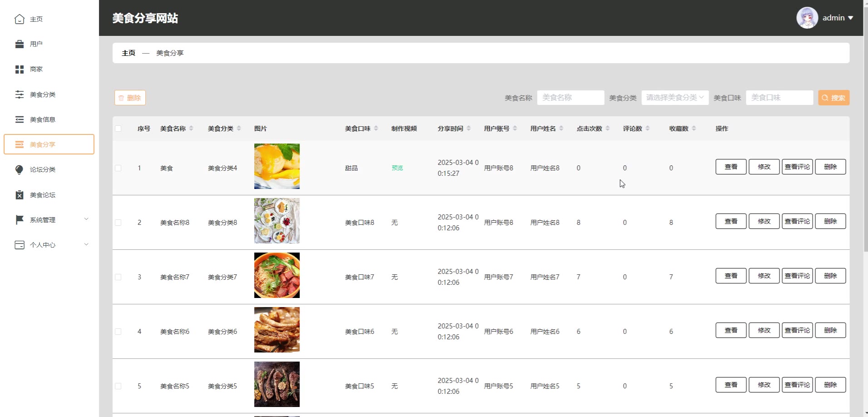Screen dimensions: 868x417
Task: Select the checkbox for row 4
Action: point(118,332)
